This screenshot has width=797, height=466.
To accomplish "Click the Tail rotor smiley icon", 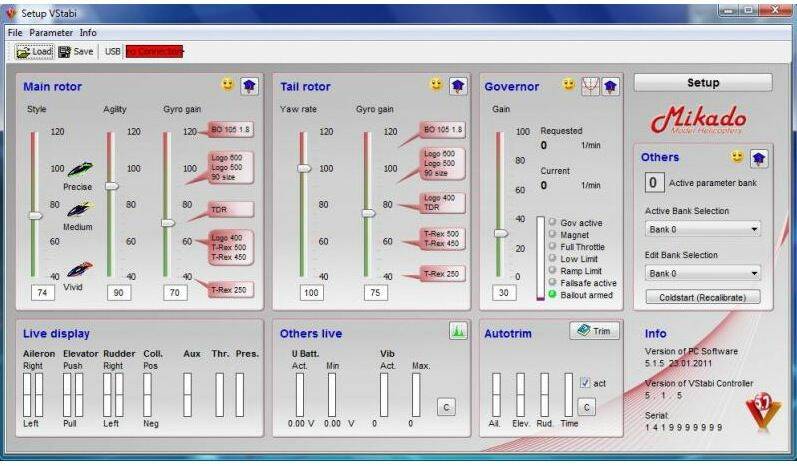I will pyautogui.click(x=436, y=86).
